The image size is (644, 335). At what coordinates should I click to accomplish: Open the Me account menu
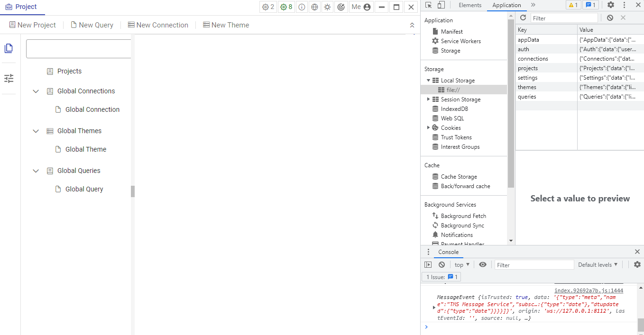tap(361, 7)
